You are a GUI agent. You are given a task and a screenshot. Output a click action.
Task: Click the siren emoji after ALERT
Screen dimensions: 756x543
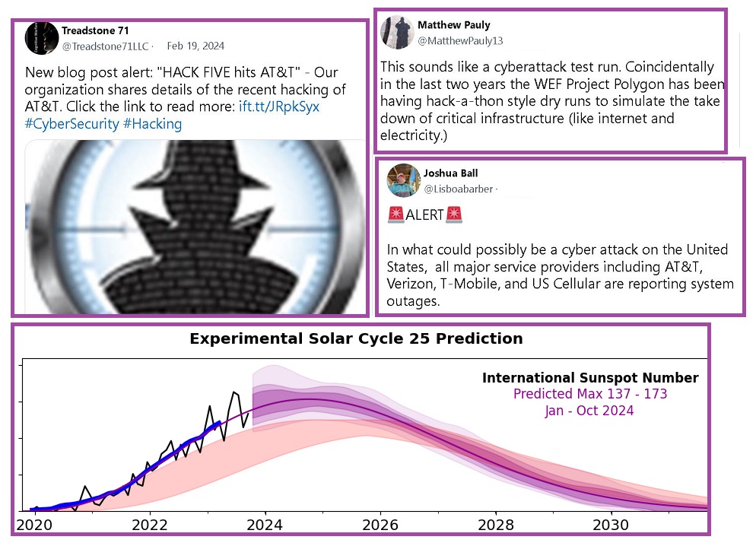click(453, 215)
